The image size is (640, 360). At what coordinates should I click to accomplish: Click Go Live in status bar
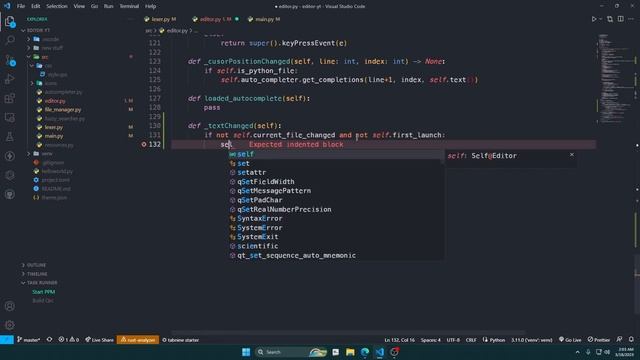570,340
